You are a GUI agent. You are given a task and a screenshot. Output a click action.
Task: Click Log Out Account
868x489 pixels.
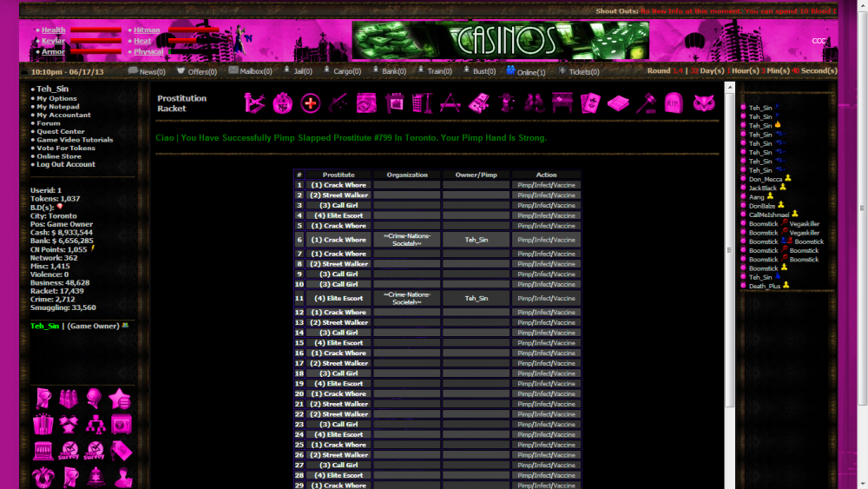tap(65, 164)
